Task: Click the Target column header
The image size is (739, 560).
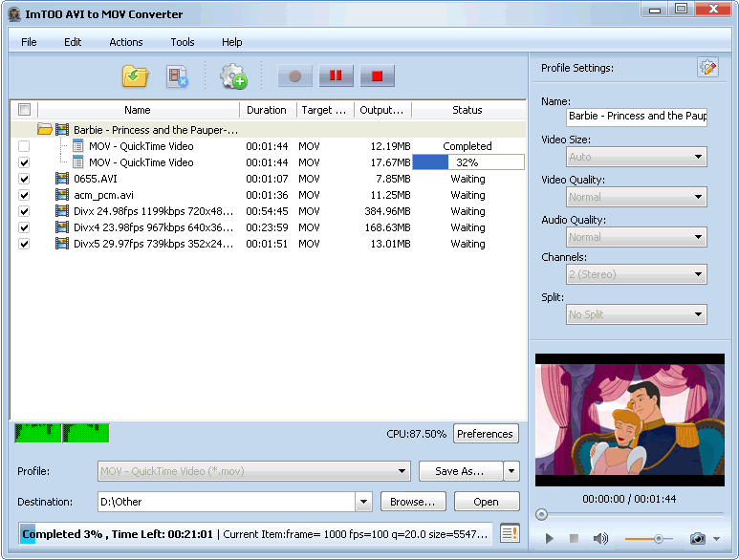Action: (325, 110)
